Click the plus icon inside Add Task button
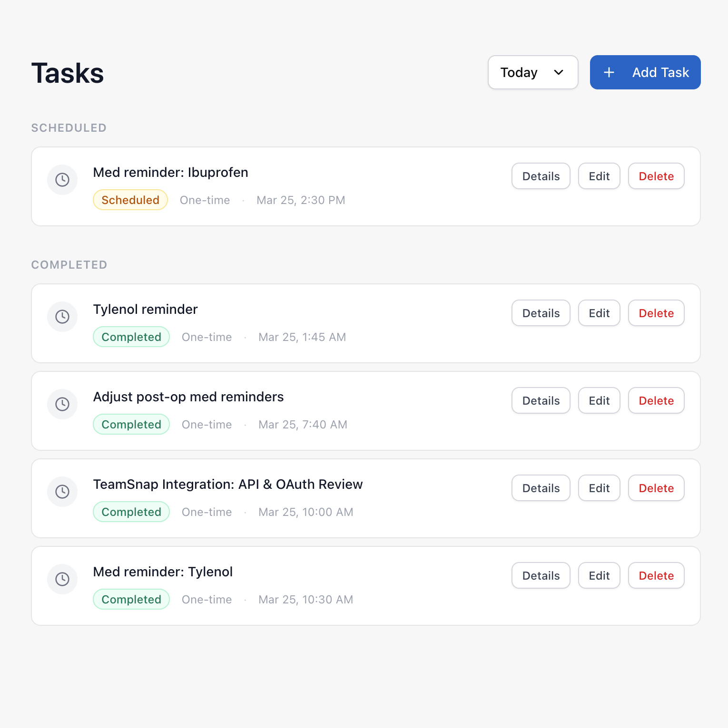Viewport: 728px width, 728px height. (609, 72)
